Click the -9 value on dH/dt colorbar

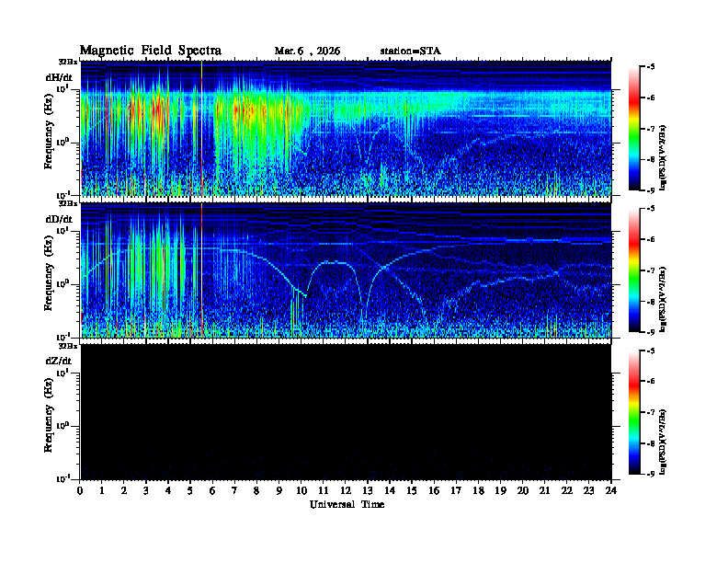tap(651, 190)
